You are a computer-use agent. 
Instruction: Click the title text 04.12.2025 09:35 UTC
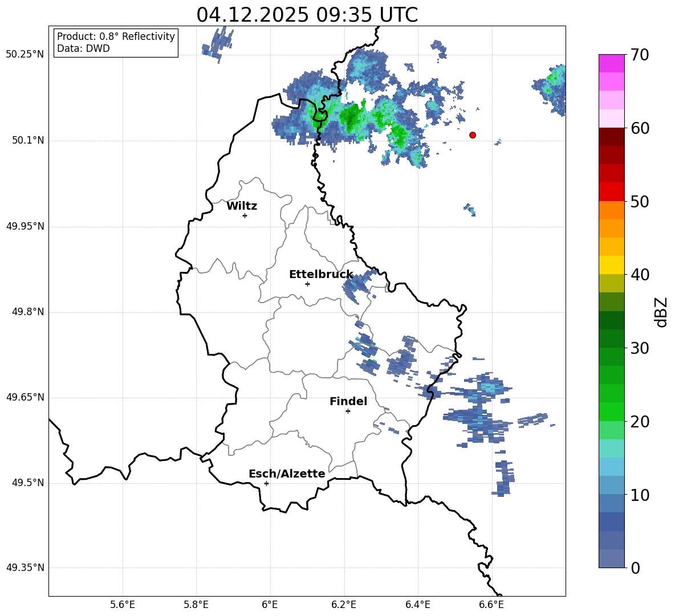[307, 15]
